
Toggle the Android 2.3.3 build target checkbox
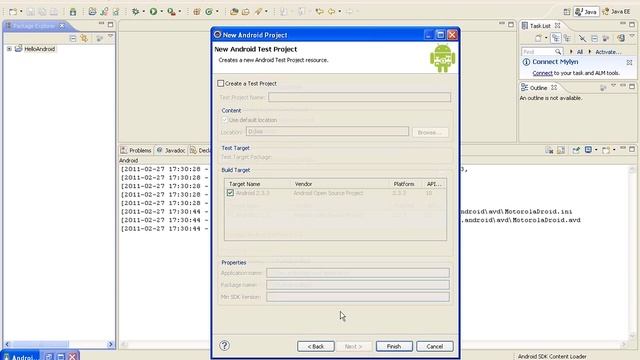point(230,193)
